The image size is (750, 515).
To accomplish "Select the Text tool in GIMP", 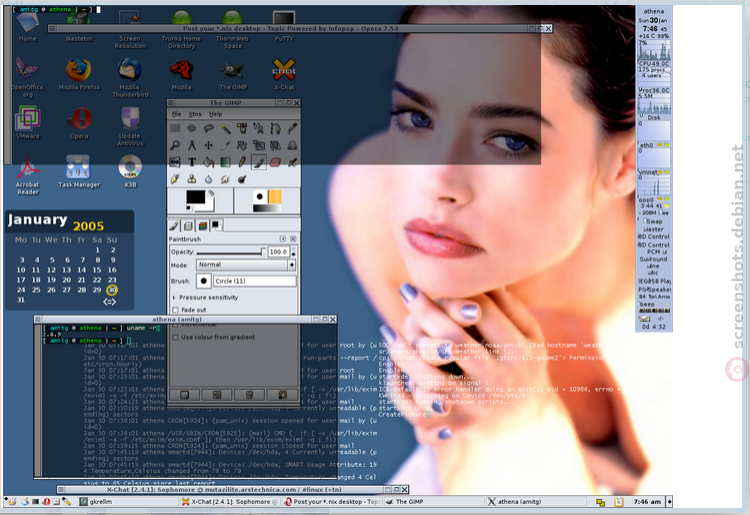I will [x=192, y=162].
